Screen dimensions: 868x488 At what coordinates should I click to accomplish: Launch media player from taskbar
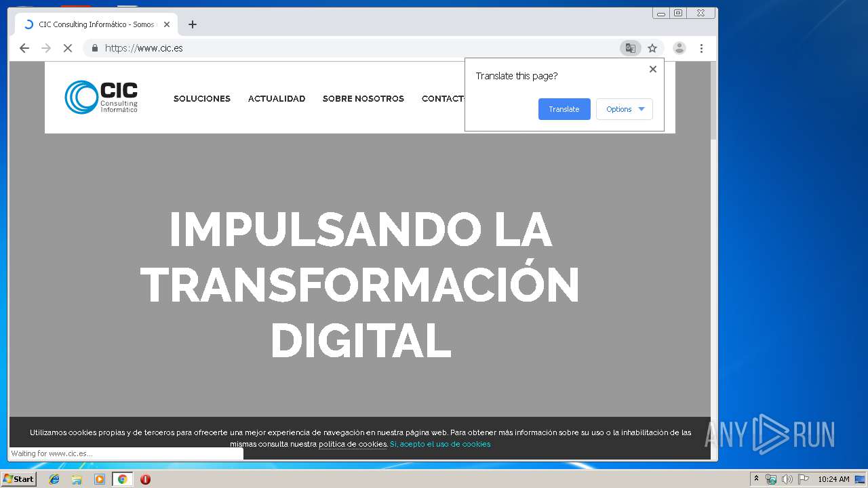100,479
